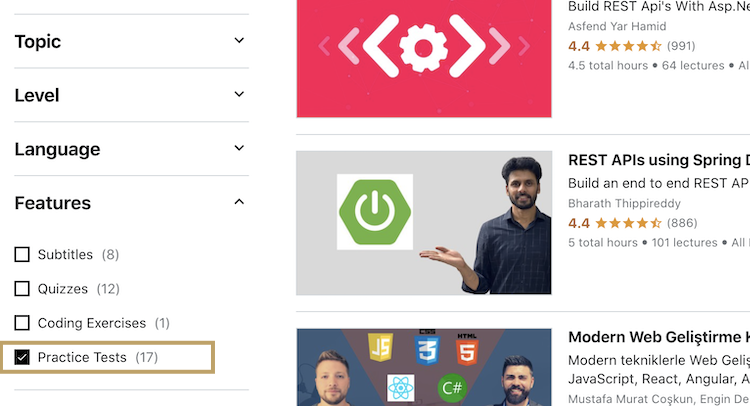Click the HTML5 shield logo

click(x=467, y=350)
